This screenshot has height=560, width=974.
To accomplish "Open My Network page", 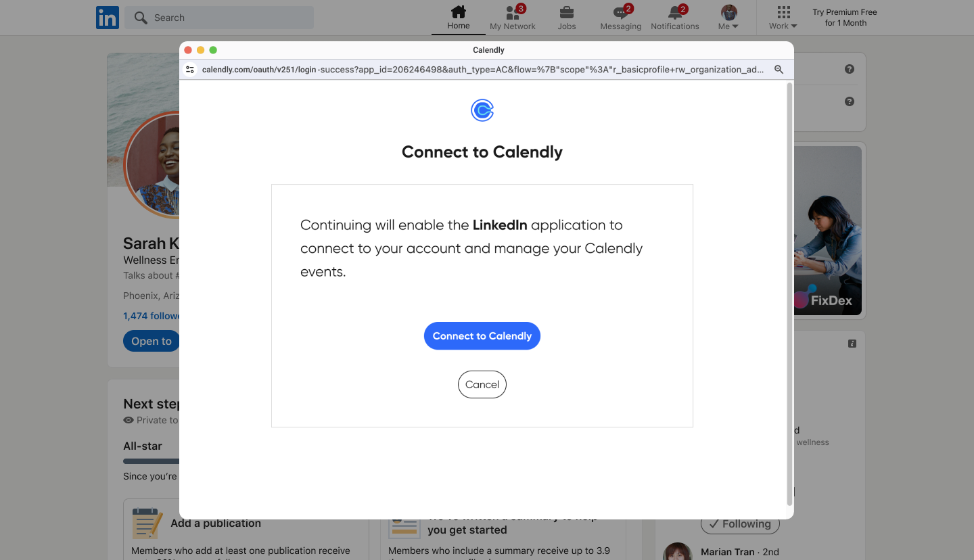I will coord(512,16).
